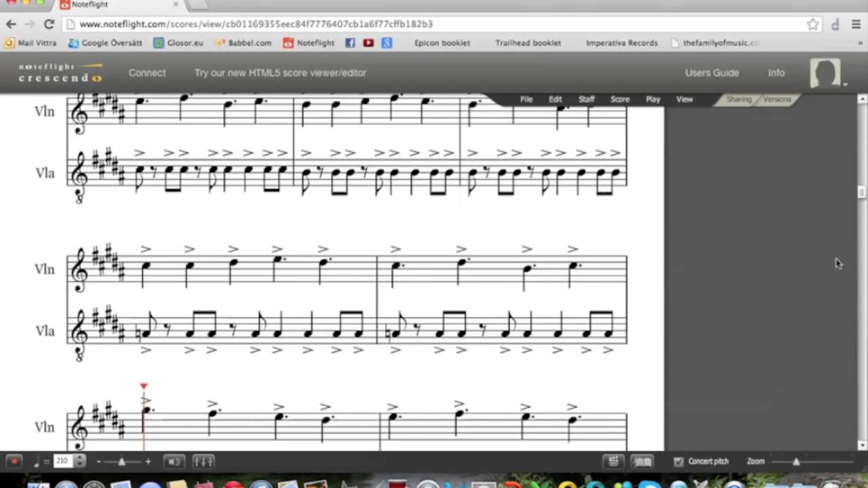Click the Noteflight Crescendo logo

[60, 73]
